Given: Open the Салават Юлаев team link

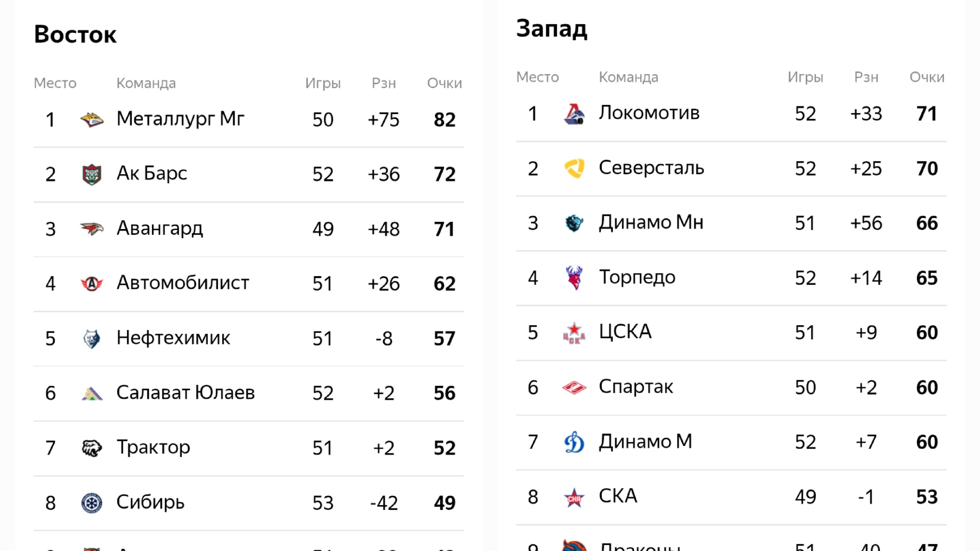Looking at the screenshot, I should point(185,393).
